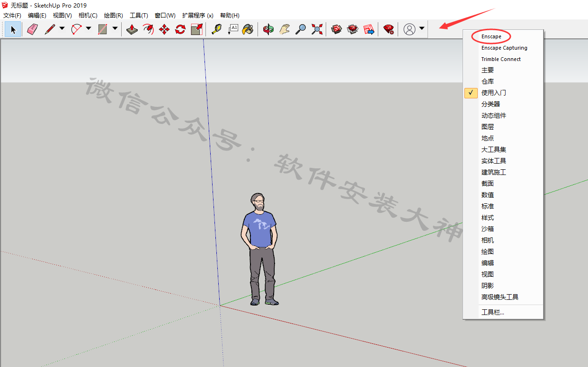
Task: Toggle the 样式 toolbar entry
Action: 503,218
